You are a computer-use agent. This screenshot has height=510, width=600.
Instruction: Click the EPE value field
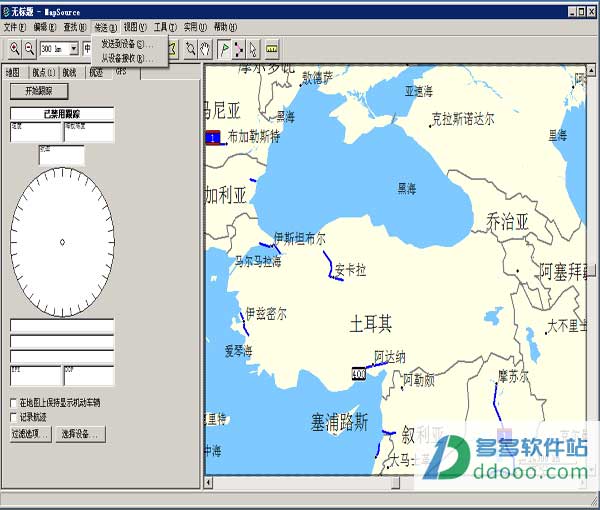tap(36, 375)
